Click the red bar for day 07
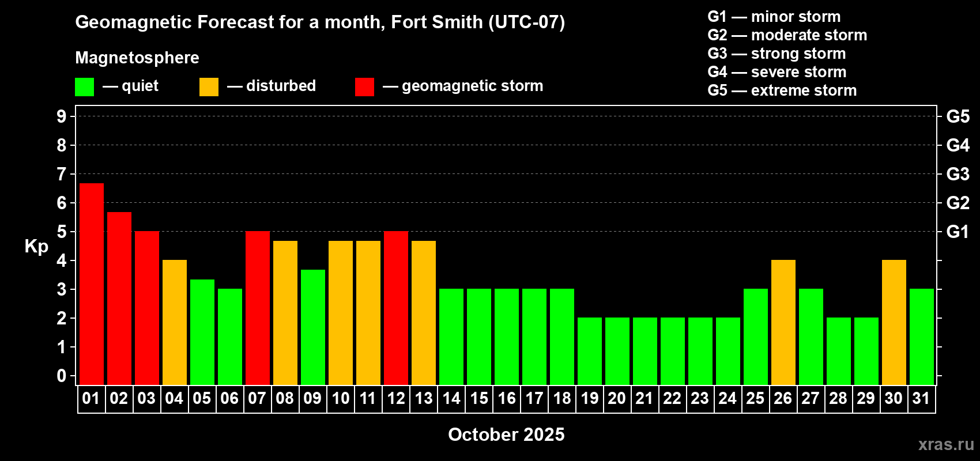 258,308
